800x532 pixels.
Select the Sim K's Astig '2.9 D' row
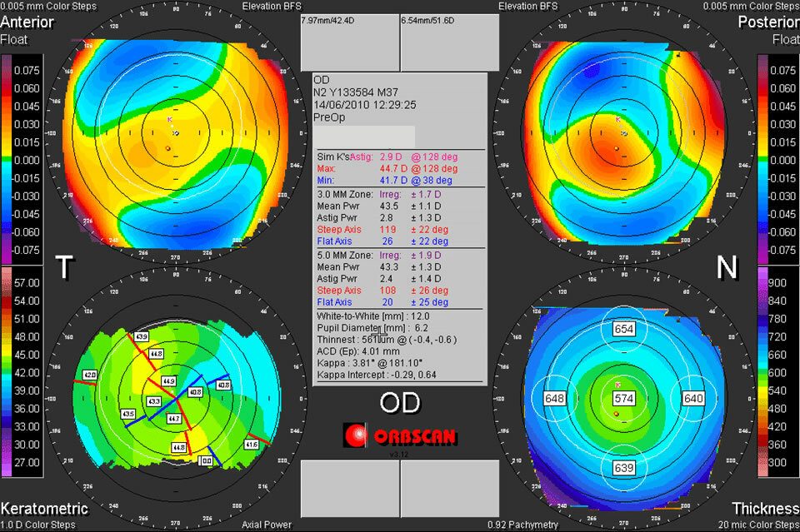click(387, 157)
